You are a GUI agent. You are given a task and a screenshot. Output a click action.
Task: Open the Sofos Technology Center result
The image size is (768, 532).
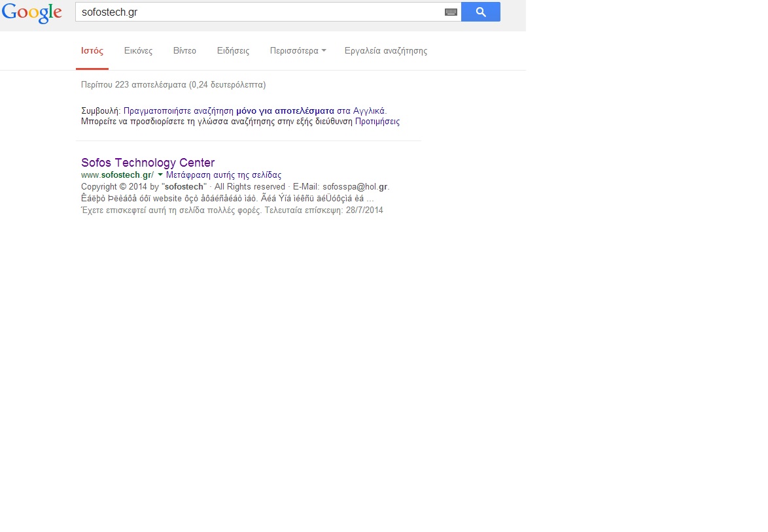(148, 163)
